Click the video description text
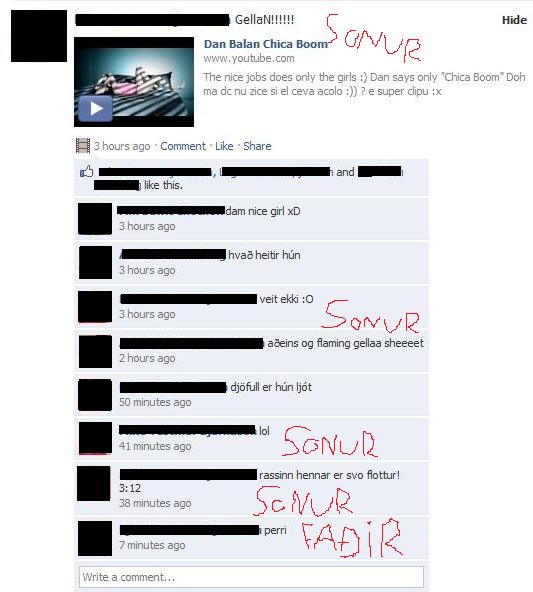 [x=364, y=84]
